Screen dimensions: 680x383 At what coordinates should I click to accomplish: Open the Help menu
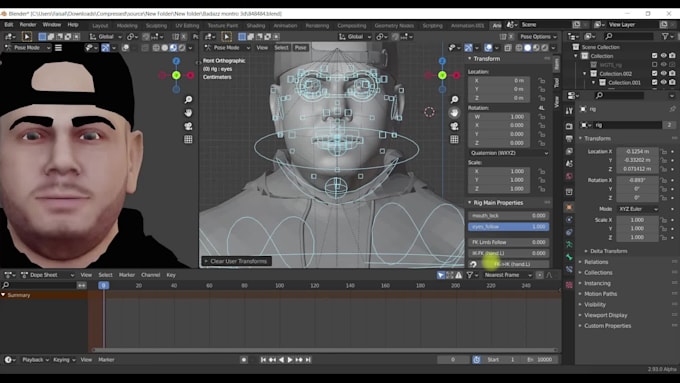[73, 25]
